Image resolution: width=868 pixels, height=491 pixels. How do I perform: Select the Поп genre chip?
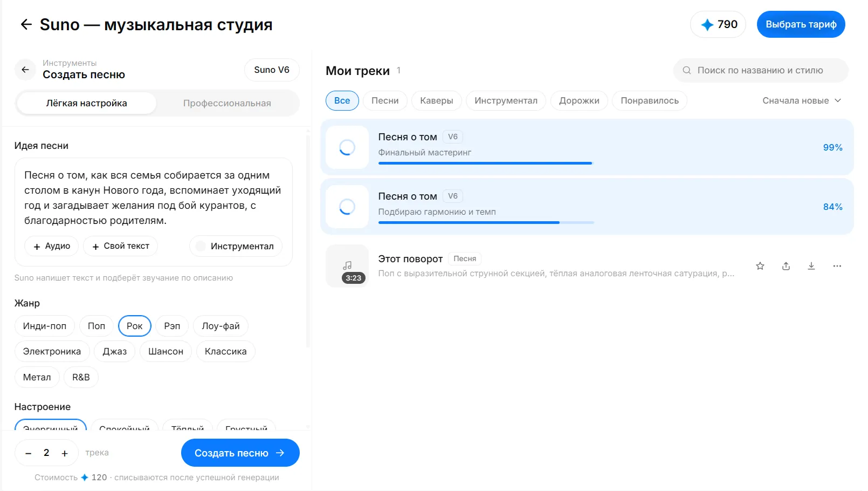[97, 326]
